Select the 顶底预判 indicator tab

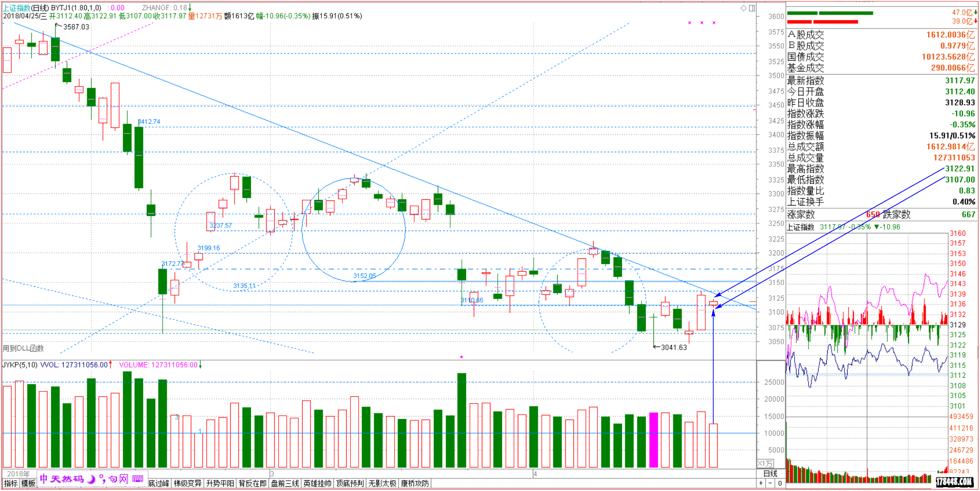coord(350,483)
